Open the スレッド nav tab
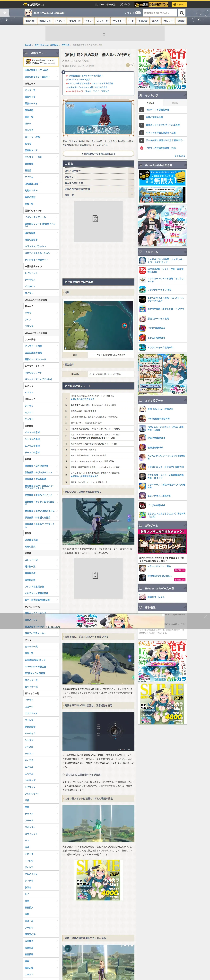Image resolution: width=210 pixels, height=980 pixels. (168, 21)
